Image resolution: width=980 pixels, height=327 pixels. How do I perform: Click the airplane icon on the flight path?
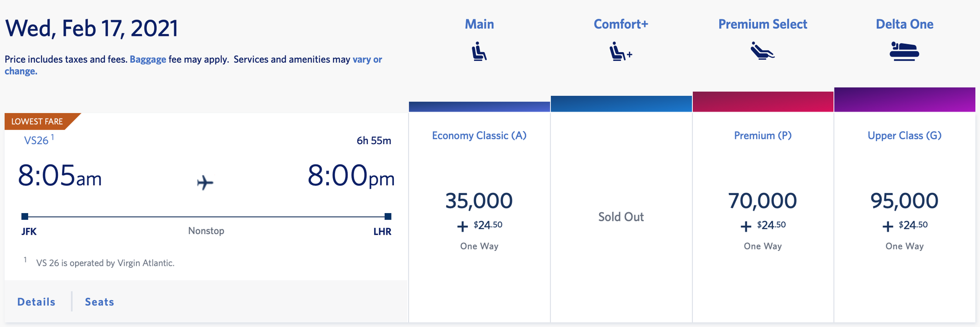pos(205,182)
